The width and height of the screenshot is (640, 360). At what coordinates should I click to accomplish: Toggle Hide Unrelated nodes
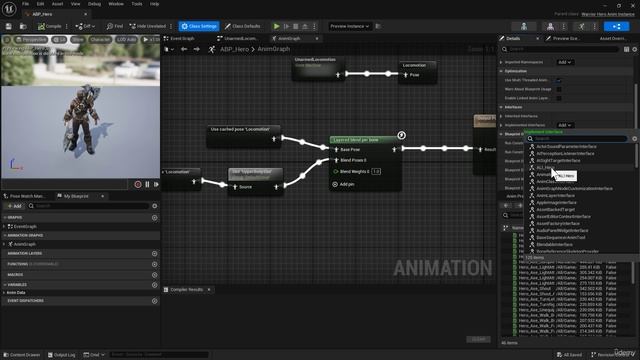pos(148,26)
